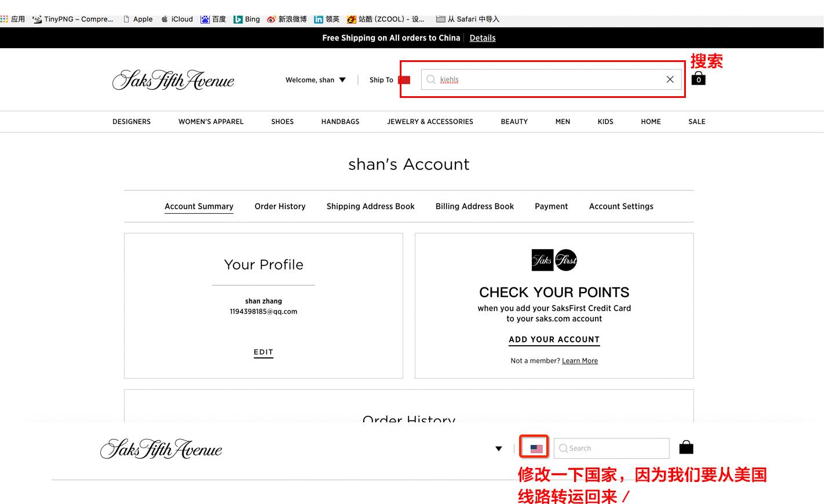Open the 百度 bookmark
The image size is (840, 504).
tap(213, 19)
